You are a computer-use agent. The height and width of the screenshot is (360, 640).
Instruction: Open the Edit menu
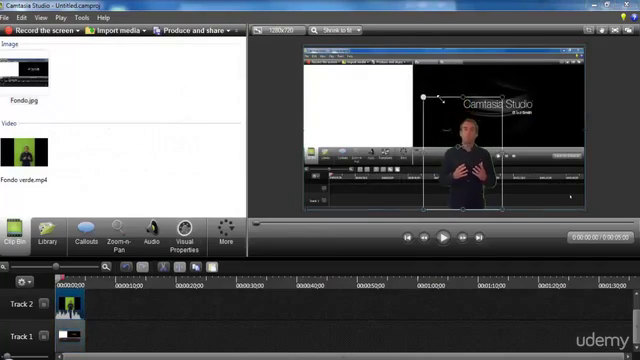22,18
